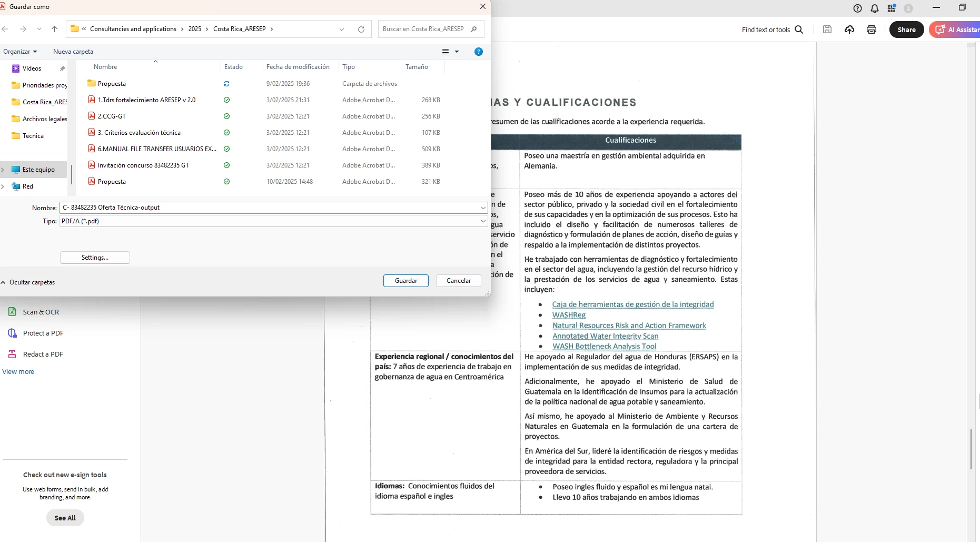This screenshot has height=542, width=980.
Task: Open the AI Assistant button
Action: click(956, 29)
